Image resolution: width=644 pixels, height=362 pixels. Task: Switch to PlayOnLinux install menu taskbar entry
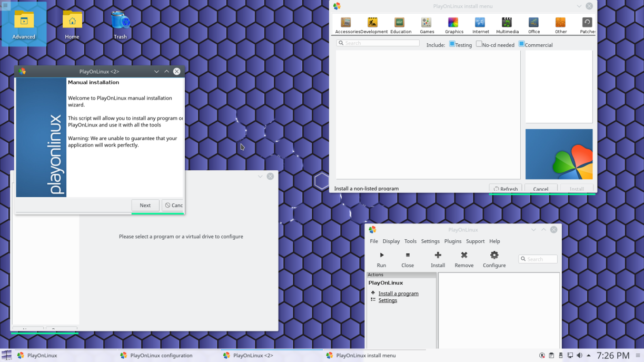374,356
